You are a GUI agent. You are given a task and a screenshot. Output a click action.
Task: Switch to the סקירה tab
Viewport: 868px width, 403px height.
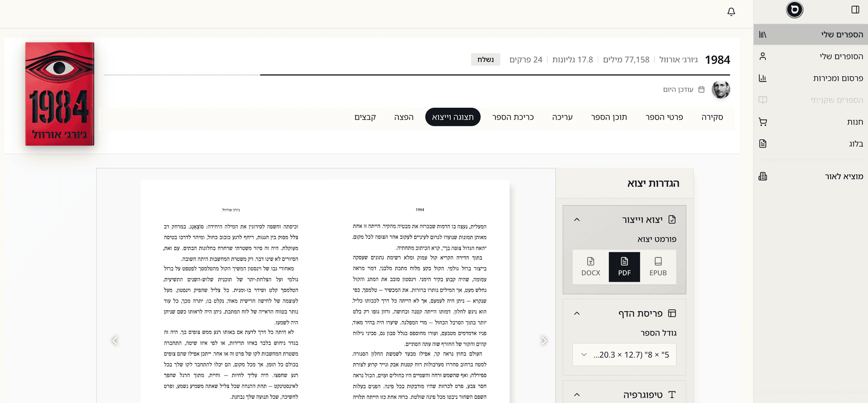point(712,117)
